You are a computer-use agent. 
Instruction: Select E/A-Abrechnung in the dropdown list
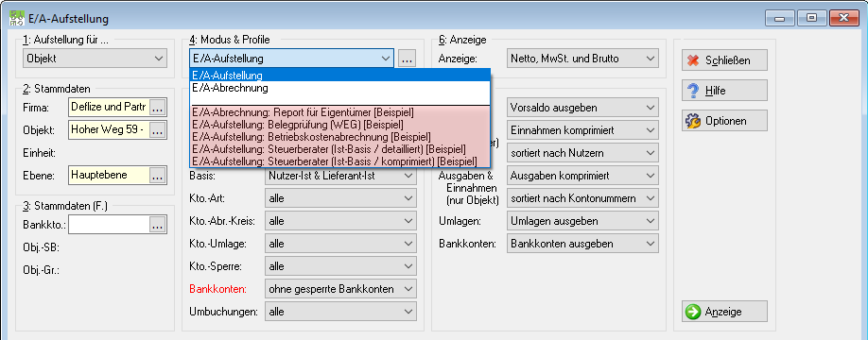coord(340,87)
